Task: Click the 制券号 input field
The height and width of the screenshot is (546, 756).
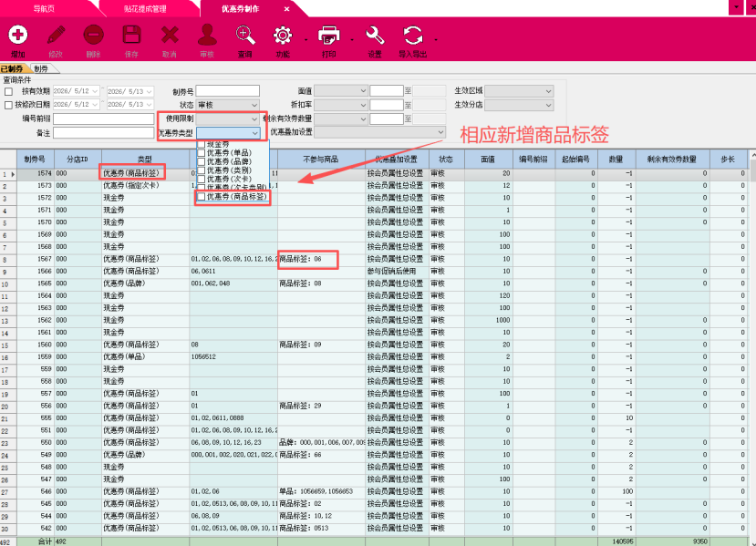Action: [228, 91]
